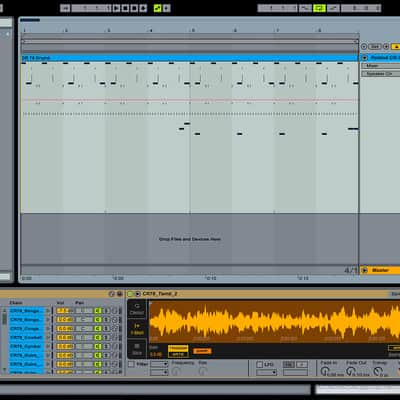Screen dimensions: 400x400
Task: Select the CR78_Cowbell chain
Action: [x=27, y=338]
